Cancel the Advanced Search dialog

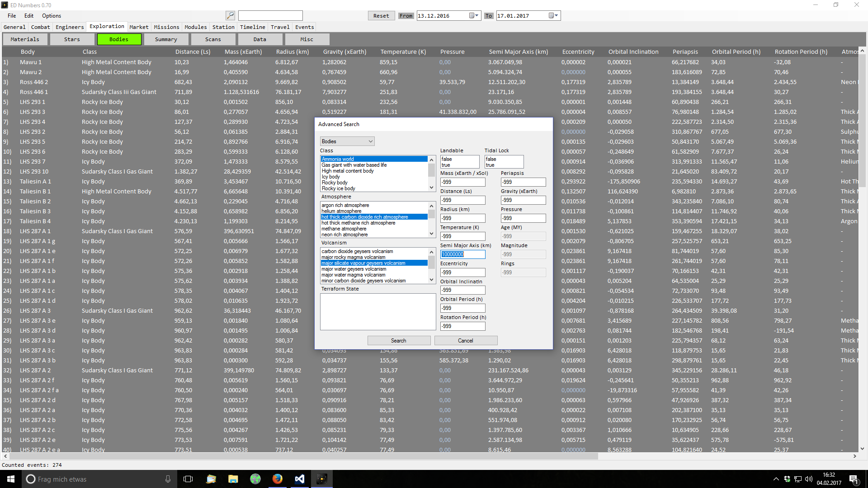click(466, 341)
